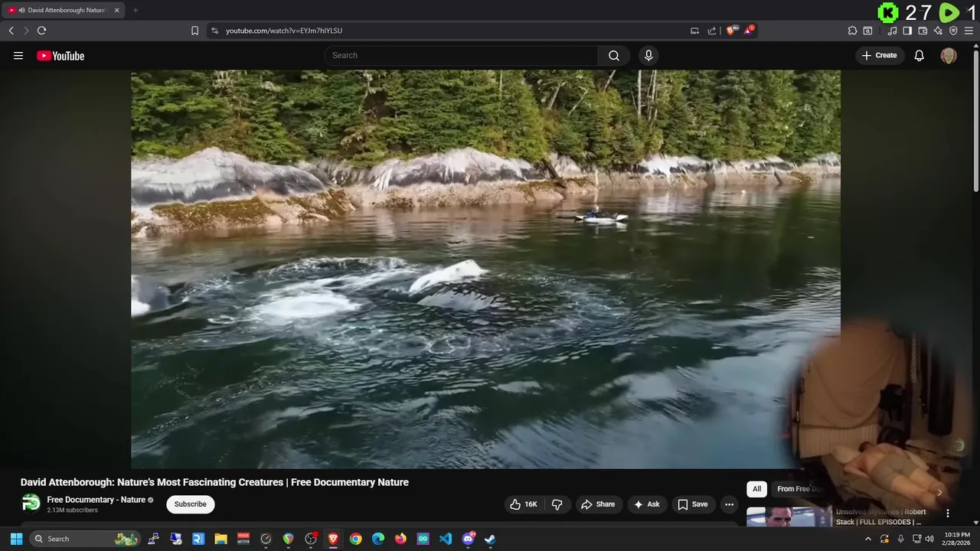
Task: Open the volume speaker tray icon
Action: click(x=929, y=539)
